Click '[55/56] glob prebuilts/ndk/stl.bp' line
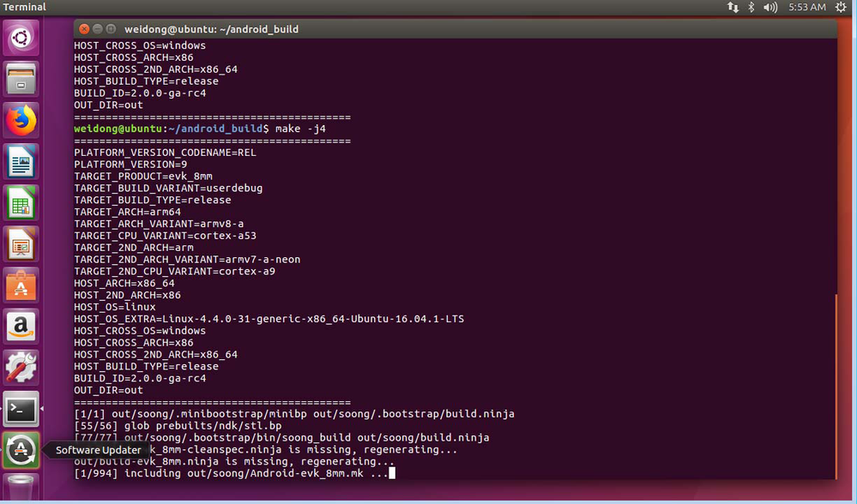 pos(178,426)
